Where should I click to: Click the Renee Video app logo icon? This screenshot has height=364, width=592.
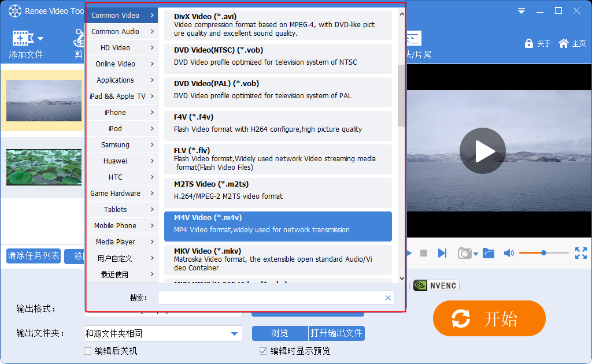coord(14,11)
